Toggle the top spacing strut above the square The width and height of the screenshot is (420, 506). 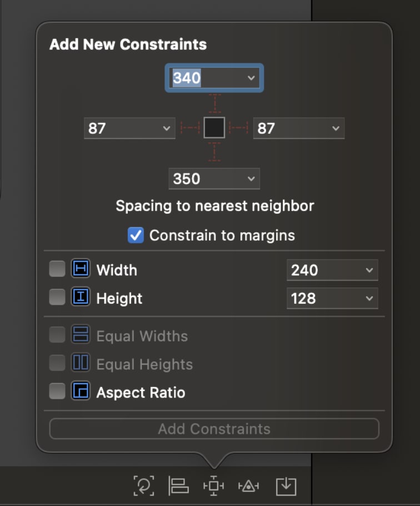pos(214,103)
